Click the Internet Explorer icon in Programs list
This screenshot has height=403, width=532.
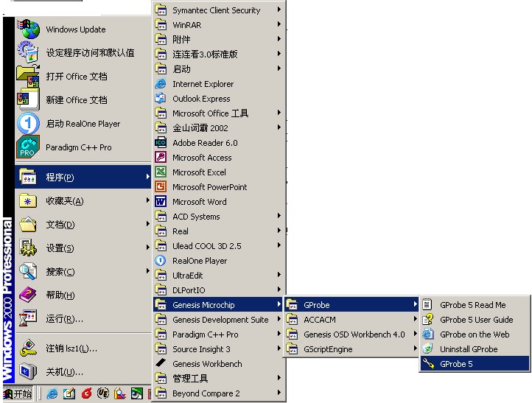(161, 84)
